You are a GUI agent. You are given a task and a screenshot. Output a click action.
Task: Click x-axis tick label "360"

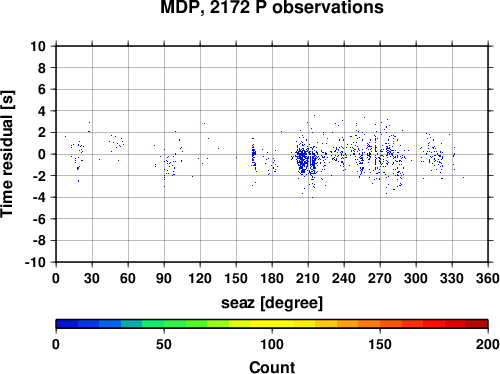pos(488,278)
